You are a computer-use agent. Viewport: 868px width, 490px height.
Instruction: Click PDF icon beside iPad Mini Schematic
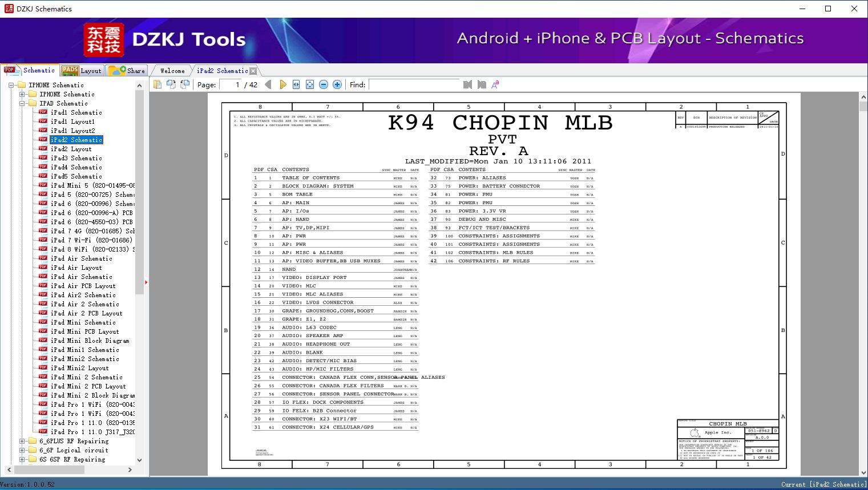coord(43,322)
